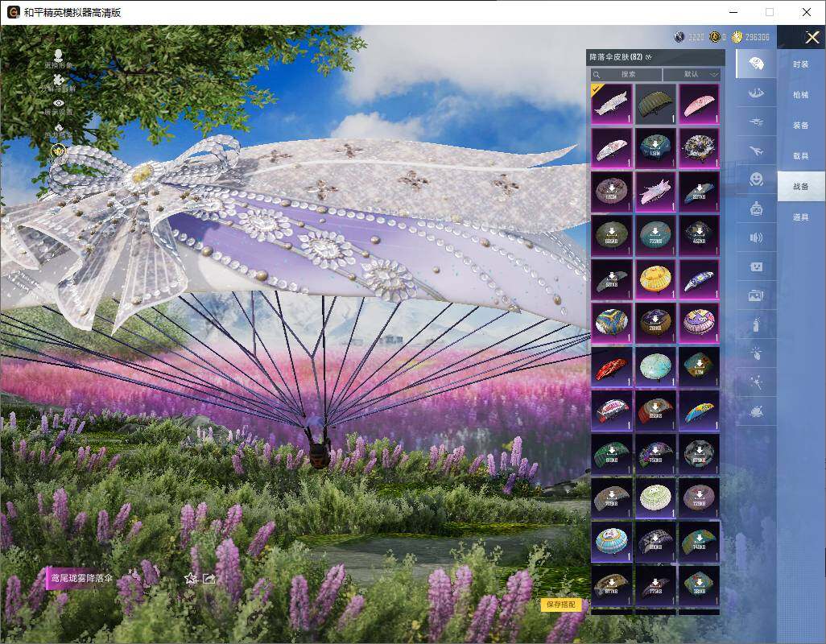Select the pink floral parachute thumbnail
Viewport: 826px width, 644px height.
point(699,104)
